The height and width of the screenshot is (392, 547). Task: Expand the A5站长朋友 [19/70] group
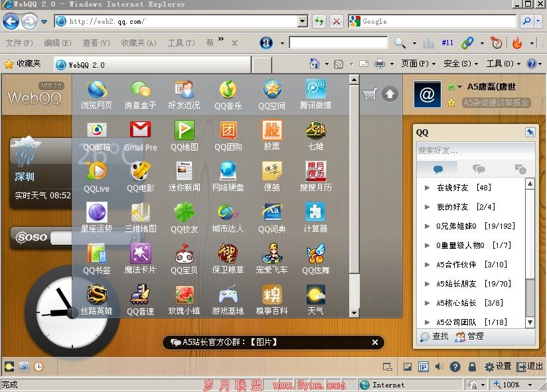tap(427, 284)
